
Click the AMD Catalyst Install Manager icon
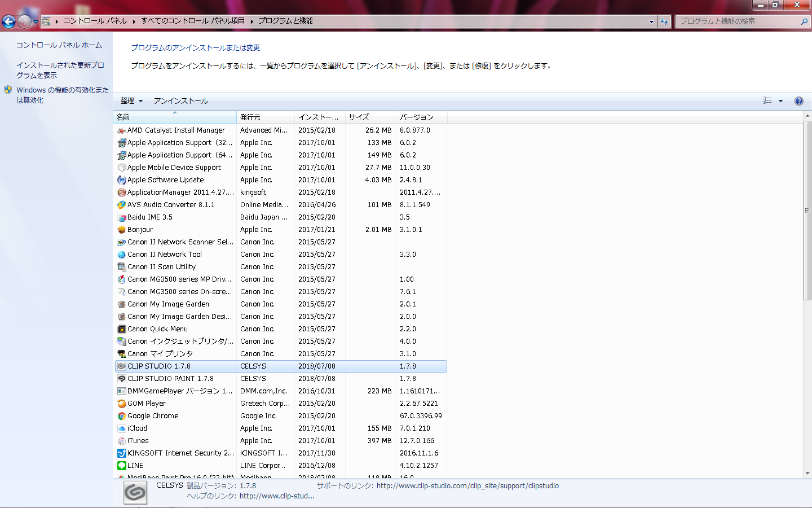(x=121, y=130)
